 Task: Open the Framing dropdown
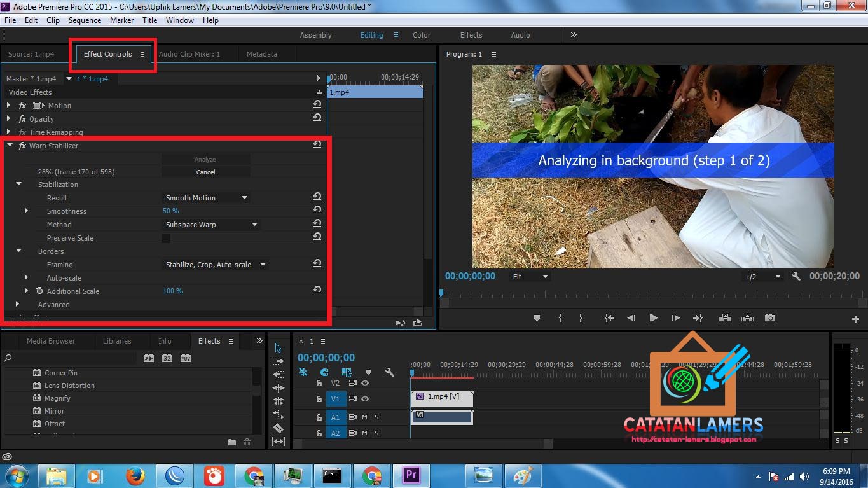point(216,265)
